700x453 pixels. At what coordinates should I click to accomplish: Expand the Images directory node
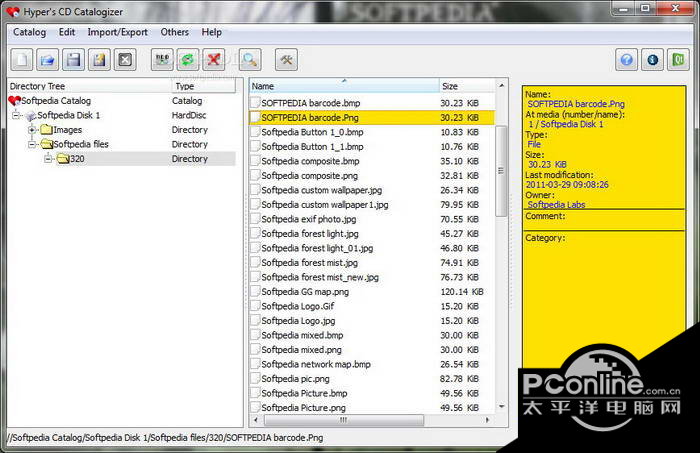[x=32, y=130]
